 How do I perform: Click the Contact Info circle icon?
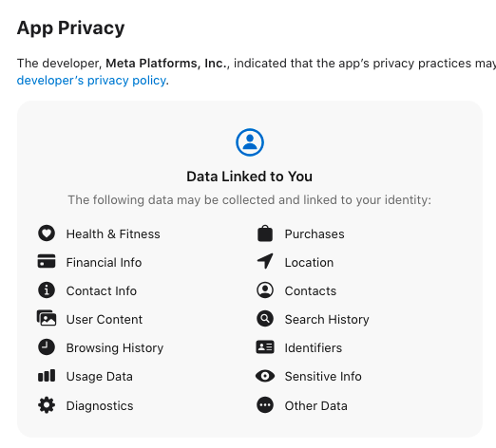pyautogui.click(x=47, y=290)
